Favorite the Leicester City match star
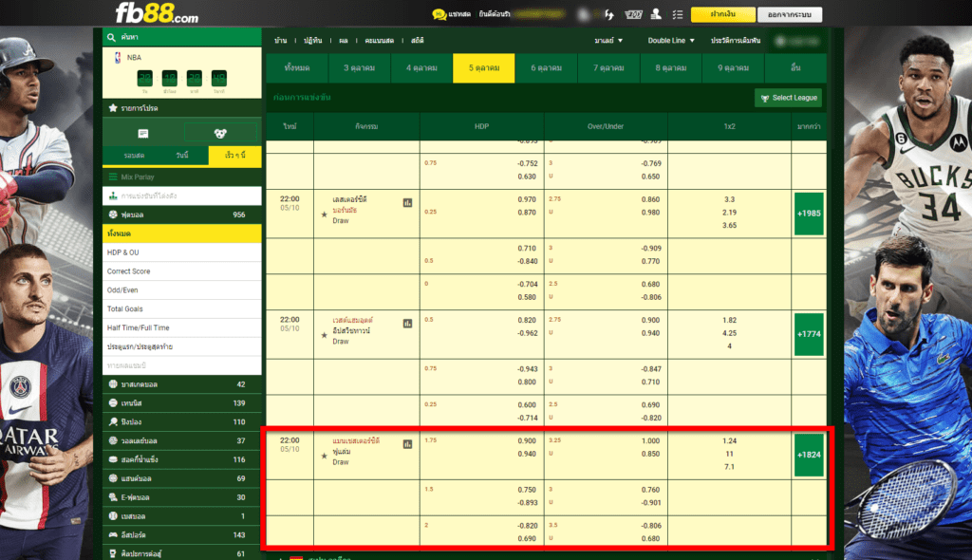The width and height of the screenshot is (972, 560). tap(325, 215)
